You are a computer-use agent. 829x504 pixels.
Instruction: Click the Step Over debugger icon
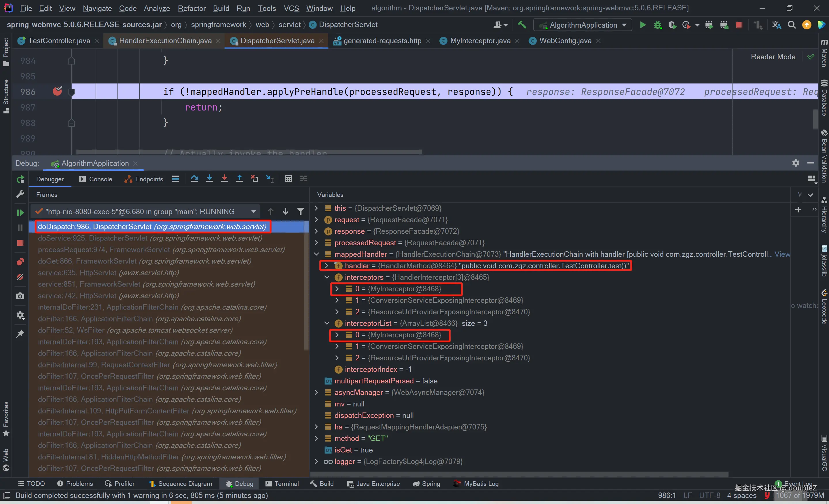pyautogui.click(x=194, y=179)
